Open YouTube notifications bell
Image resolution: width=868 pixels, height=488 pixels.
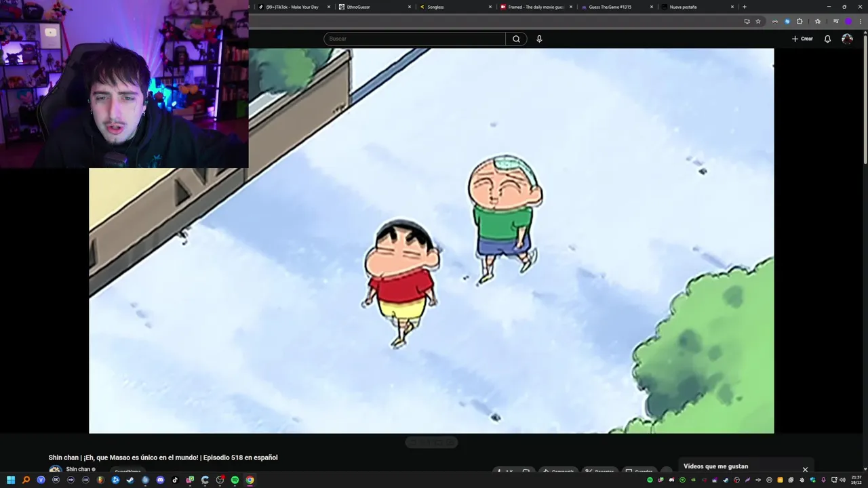(827, 39)
